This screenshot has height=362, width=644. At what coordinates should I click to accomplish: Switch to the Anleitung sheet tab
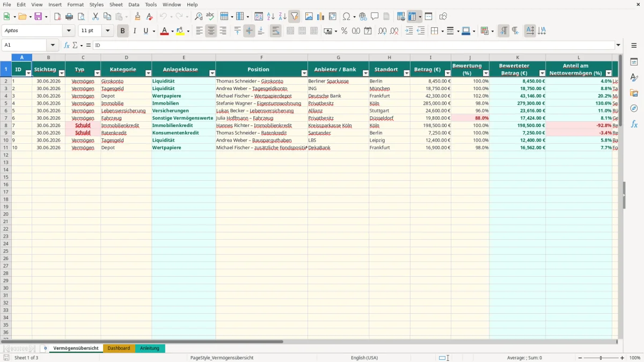(150, 348)
